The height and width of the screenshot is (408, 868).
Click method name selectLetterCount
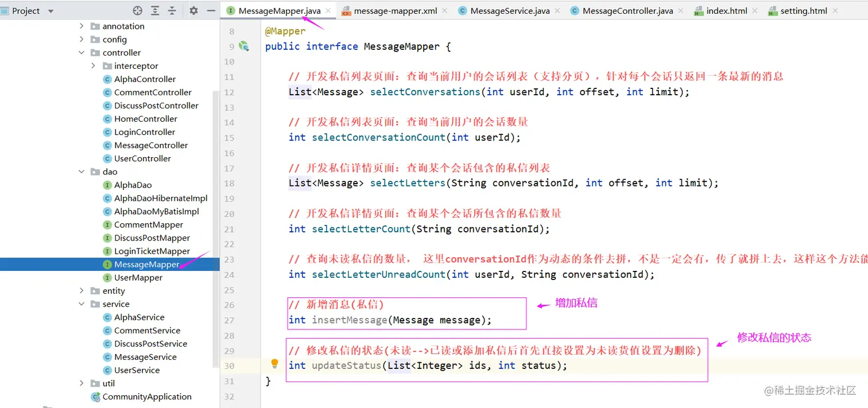(361, 229)
